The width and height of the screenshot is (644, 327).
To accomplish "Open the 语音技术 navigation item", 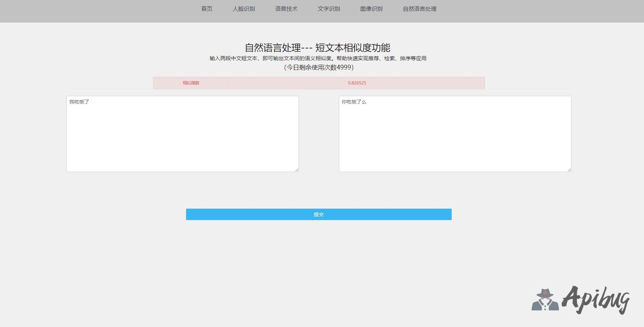I will click(286, 9).
